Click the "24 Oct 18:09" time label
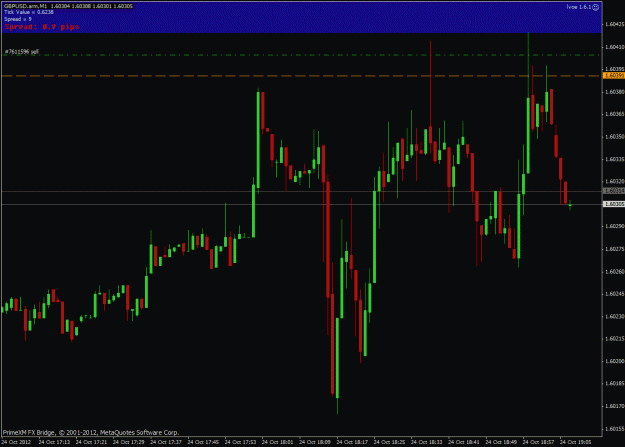The width and height of the screenshot is (625, 447). pyautogui.click(x=315, y=442)
